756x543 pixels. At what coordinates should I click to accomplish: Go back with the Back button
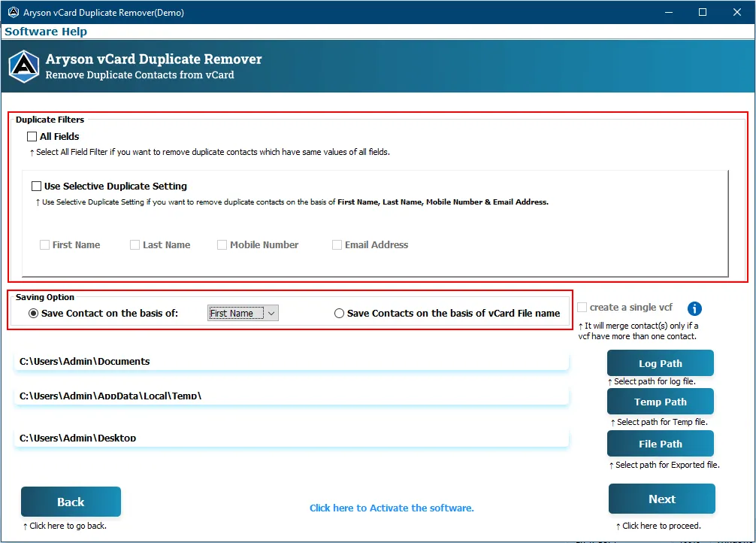point(71,502)
